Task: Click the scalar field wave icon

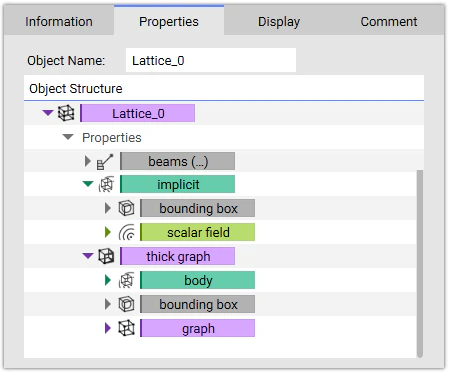Action: coord(127,232)
